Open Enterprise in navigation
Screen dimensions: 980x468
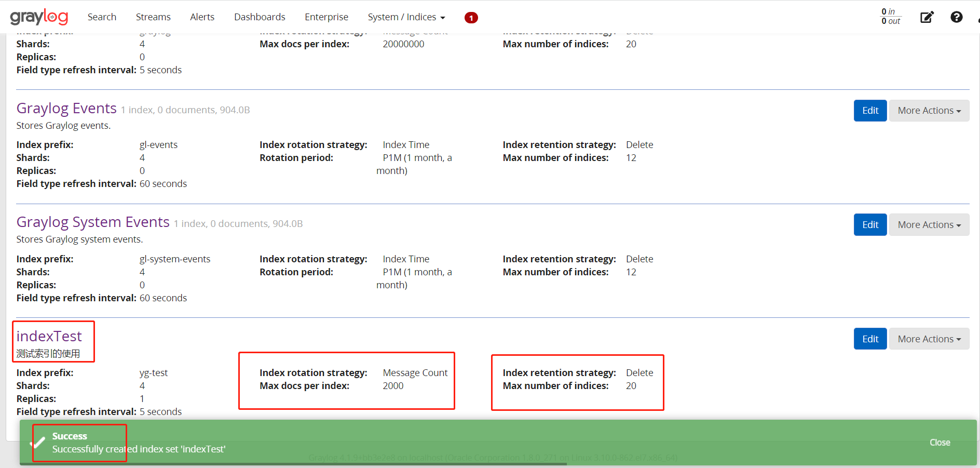(326, 17)
